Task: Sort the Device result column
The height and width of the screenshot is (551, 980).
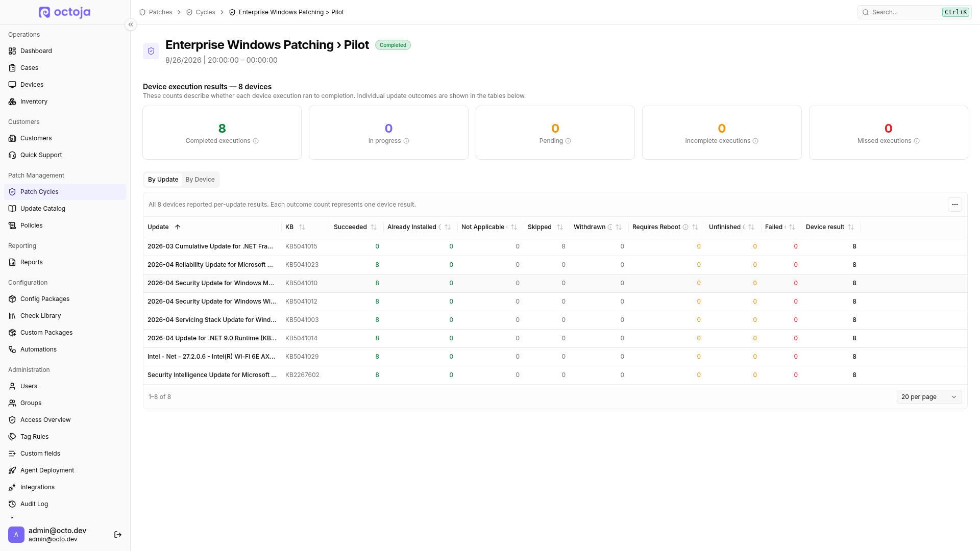Action: coord(851,227)
